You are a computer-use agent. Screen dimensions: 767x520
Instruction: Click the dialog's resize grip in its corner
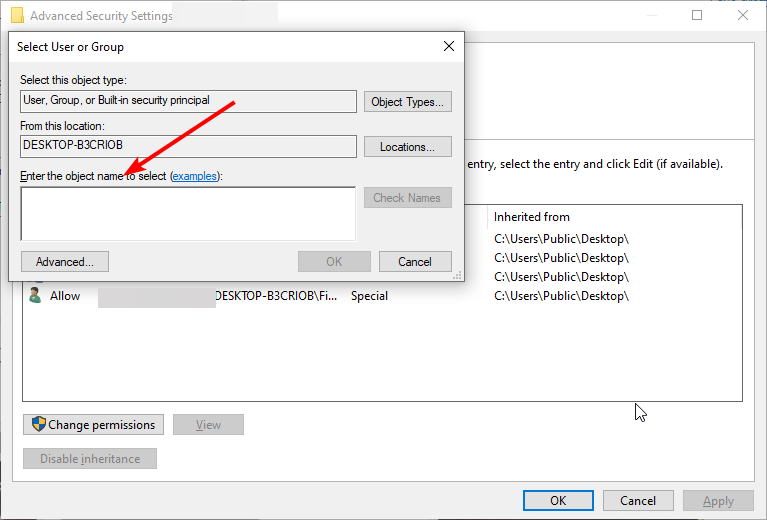click(x=457, y=276)
